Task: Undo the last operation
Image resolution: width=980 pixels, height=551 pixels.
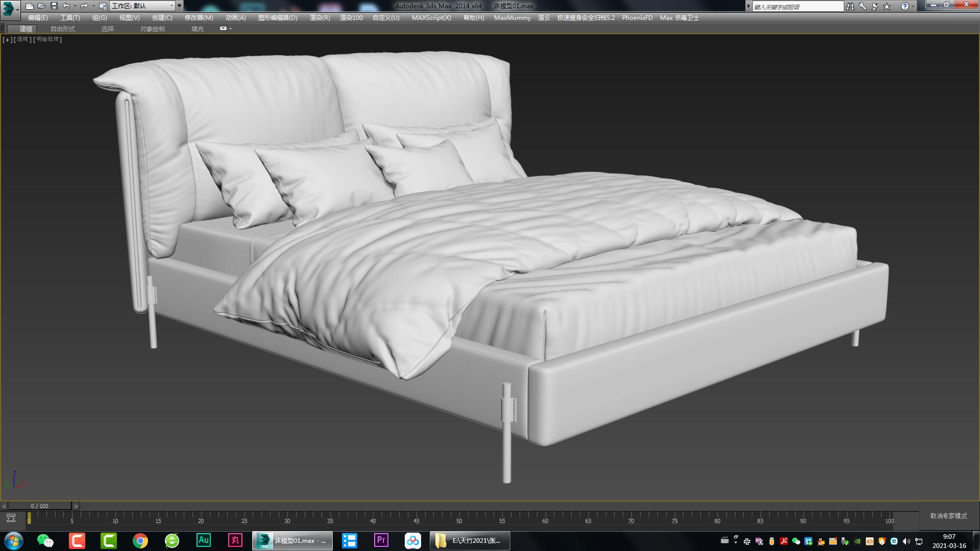Action: pyautogui.click(x=66, y=6)
